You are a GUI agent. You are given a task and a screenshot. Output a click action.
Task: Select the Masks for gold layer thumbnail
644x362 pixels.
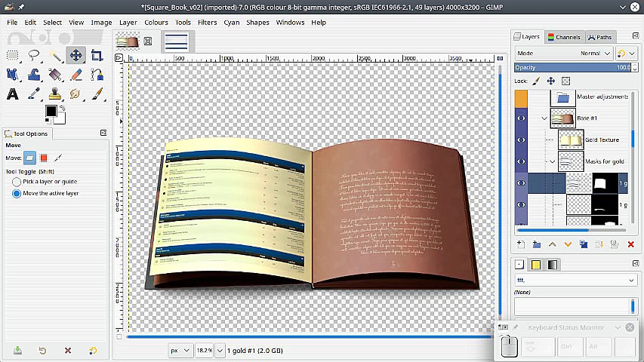pos(573,161)
